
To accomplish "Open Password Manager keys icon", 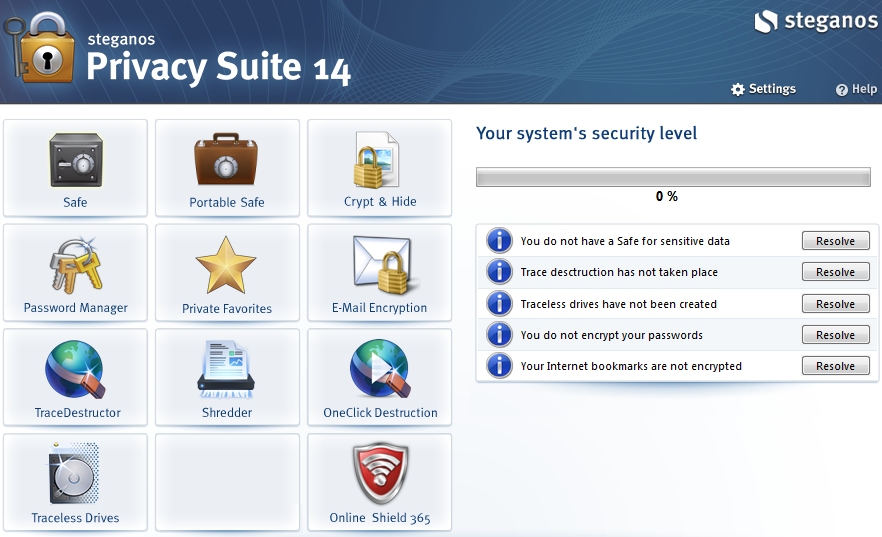I will pos(76,265).
